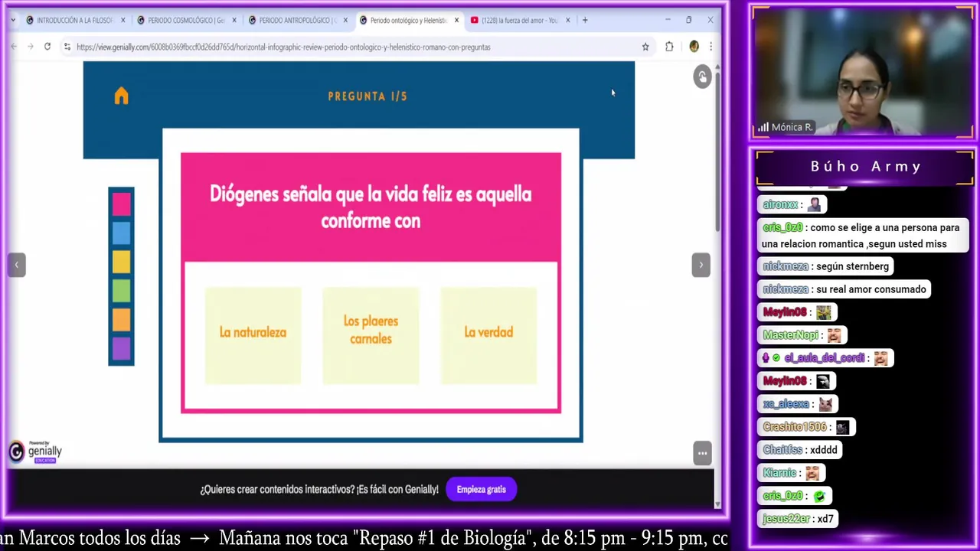Open the three-dots menu button bottom right

pos(702,453)
